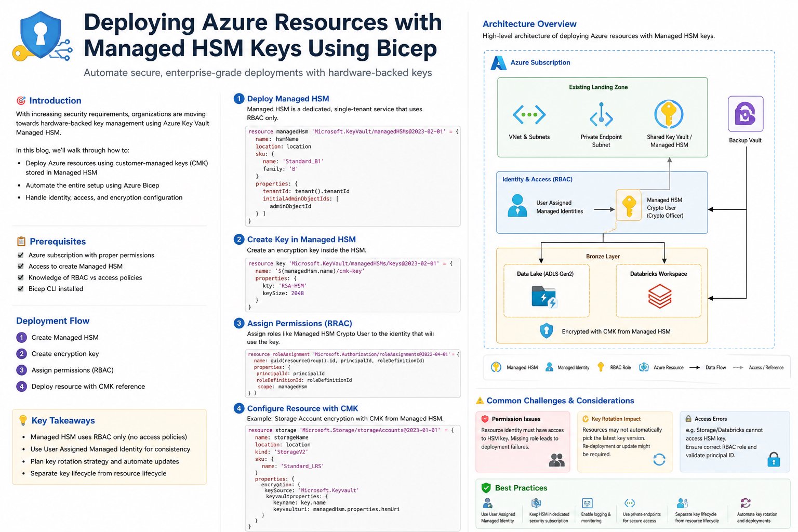Click 'Managed HSM uses RBAC only' takeaway
This screenshot has height=532, width=798.
[109, 437]
